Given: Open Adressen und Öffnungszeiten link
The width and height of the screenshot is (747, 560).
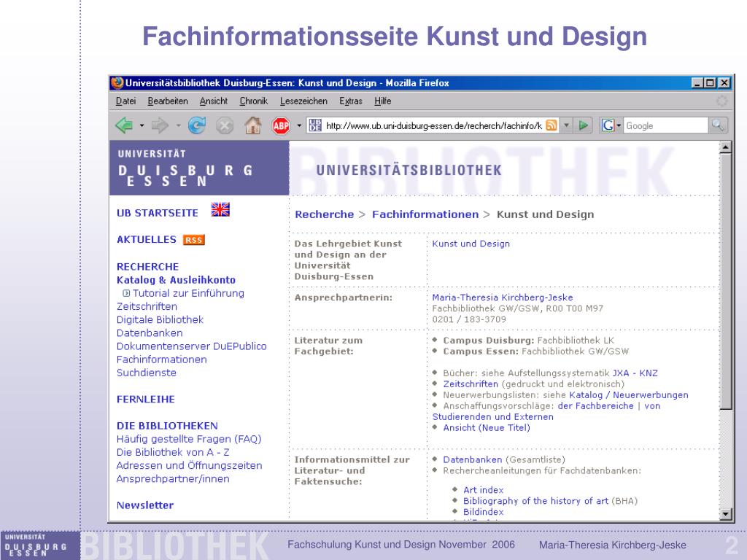Looking at the screenshot, I should (189, 466).
